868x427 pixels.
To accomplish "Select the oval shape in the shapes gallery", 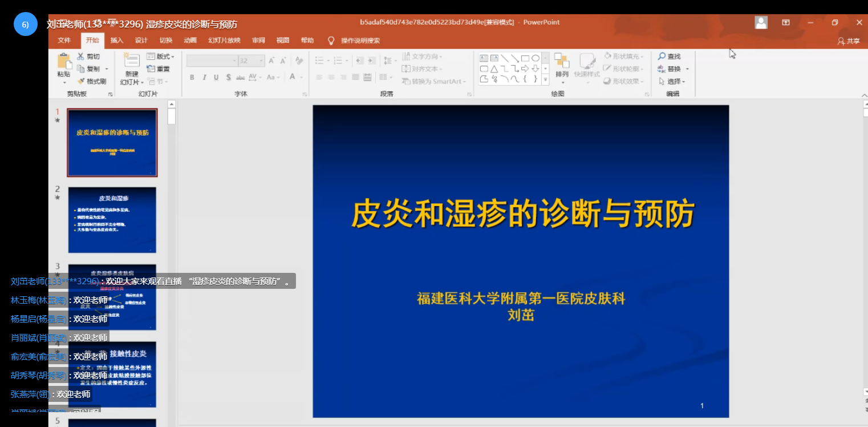I will (535, 58).
